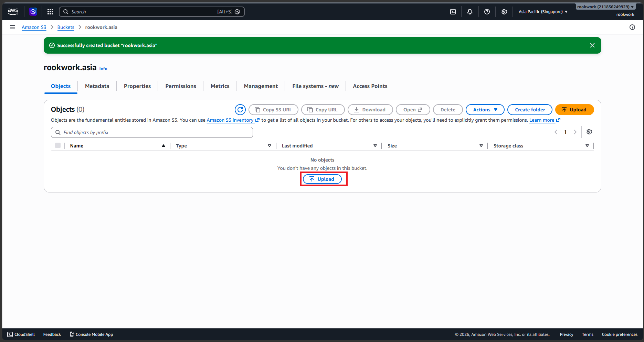Viewport: 644px width, 342px height.
Task: Open the help question mark icon
Action: pyautogui.click(x=487, y=12)
